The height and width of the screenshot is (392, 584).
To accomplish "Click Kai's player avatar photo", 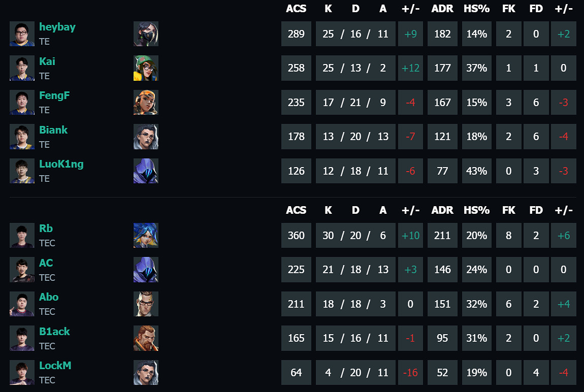I will [22, 68].
